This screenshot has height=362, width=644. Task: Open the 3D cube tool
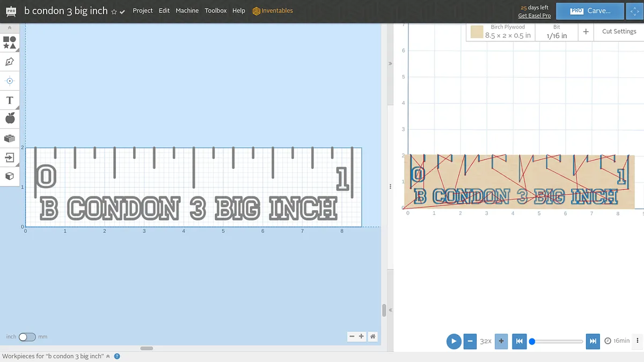click(10, 176)
